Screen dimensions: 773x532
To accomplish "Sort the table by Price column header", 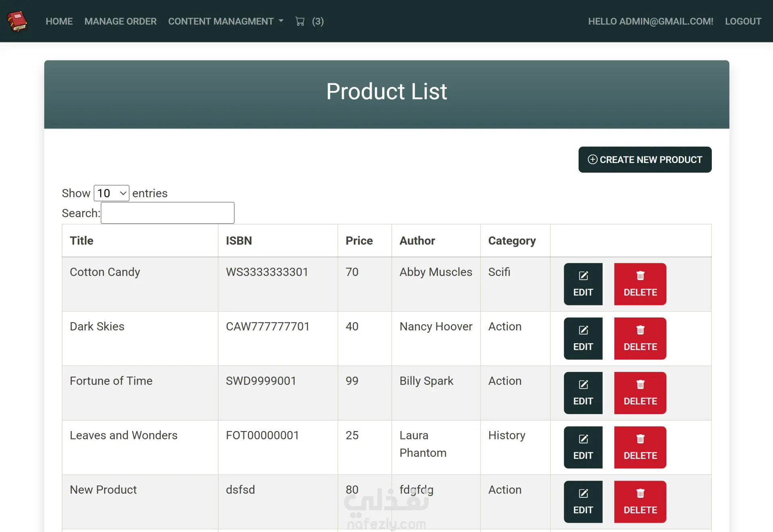I will coord(359,241).
